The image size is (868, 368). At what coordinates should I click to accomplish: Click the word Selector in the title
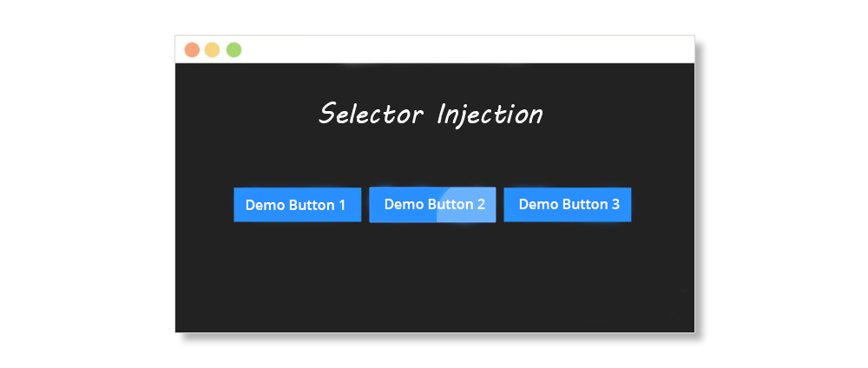coord(372,114)
